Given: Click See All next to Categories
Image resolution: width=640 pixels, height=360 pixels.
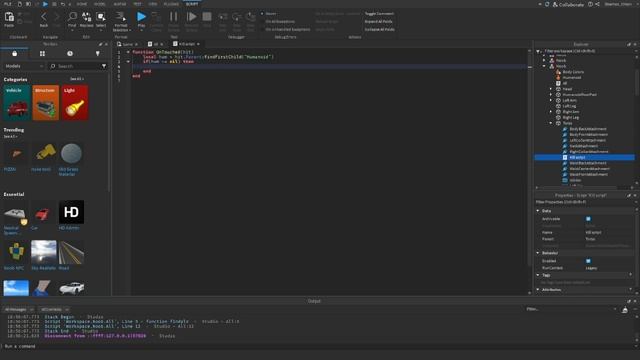Looking at the screenshot, I should tap(76, 79).
